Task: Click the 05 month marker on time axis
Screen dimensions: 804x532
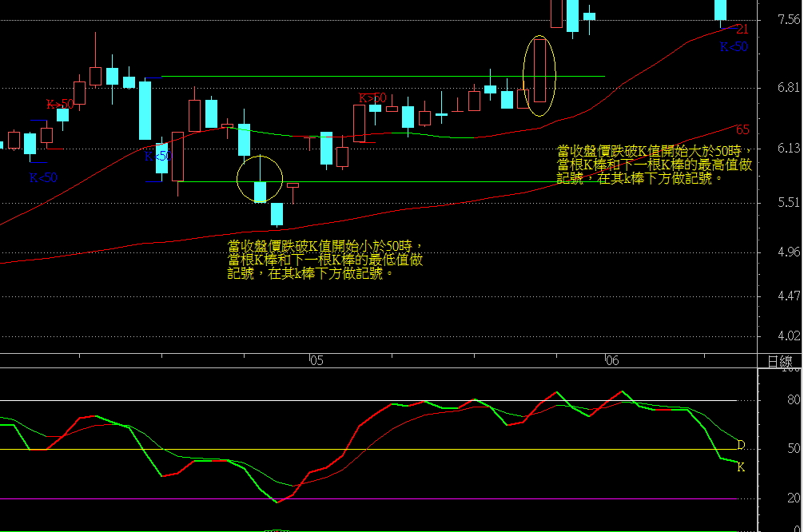Action: point(316,361)
